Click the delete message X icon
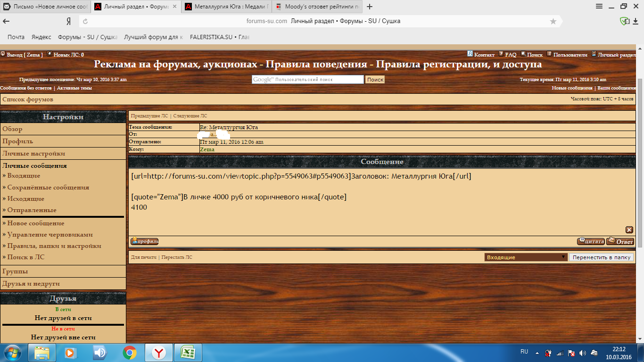This screenshot has height=362, width=644. (x=629, y=230)
